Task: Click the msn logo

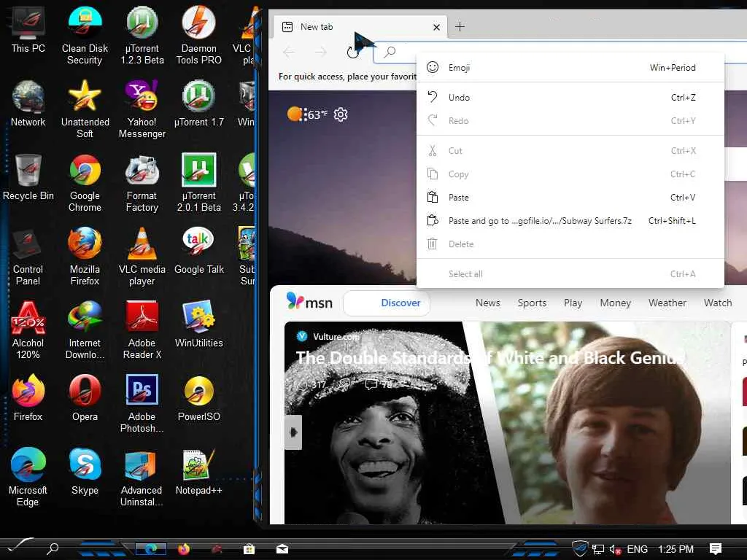Action: [309, 302]
